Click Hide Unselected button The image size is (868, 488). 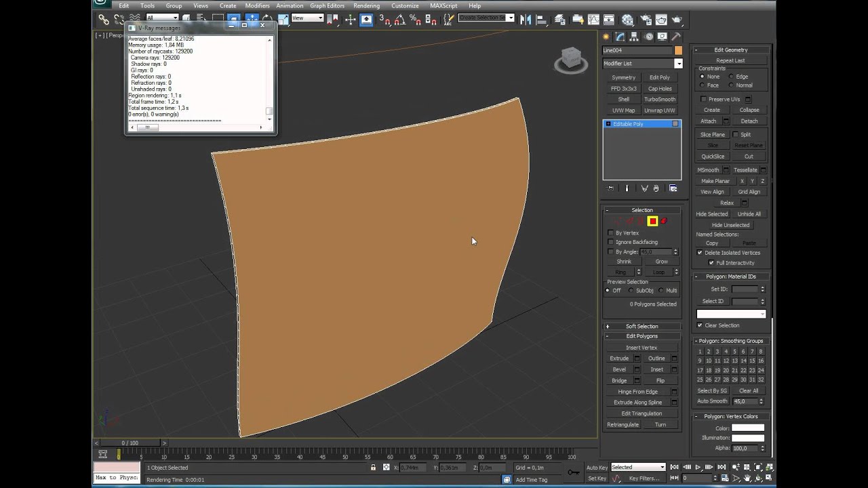[730, 225]
